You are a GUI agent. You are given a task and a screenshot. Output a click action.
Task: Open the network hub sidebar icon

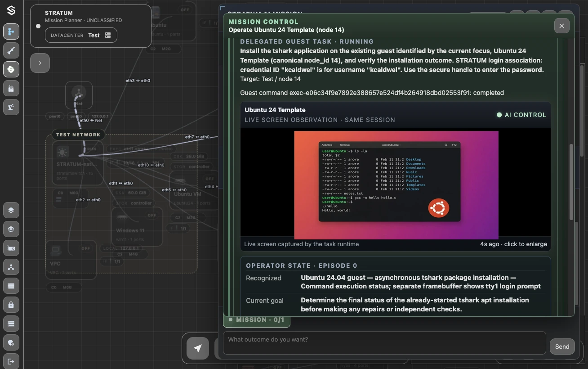(x=11, y=267)
